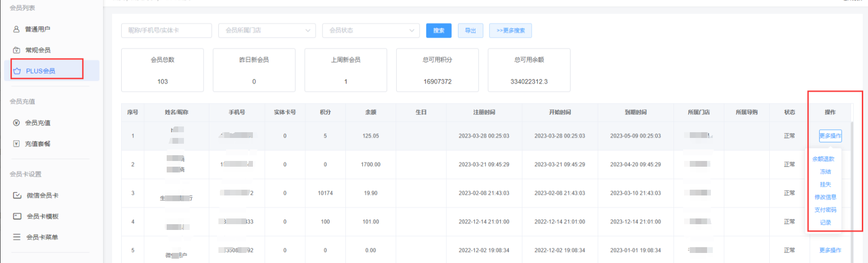Open the 会员状态 dropdown

[371, 31]
